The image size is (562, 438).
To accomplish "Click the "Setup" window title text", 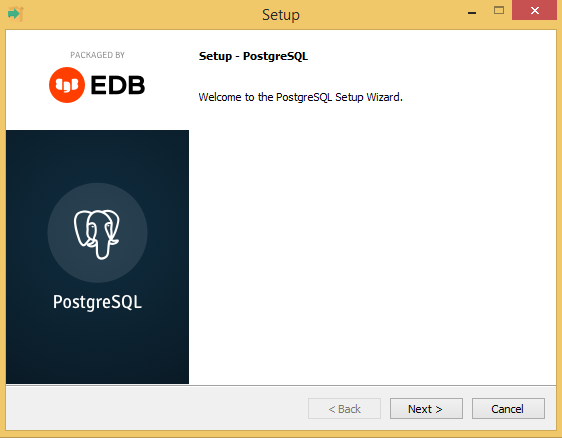I will pyautogui.click(x=281, y=15).
